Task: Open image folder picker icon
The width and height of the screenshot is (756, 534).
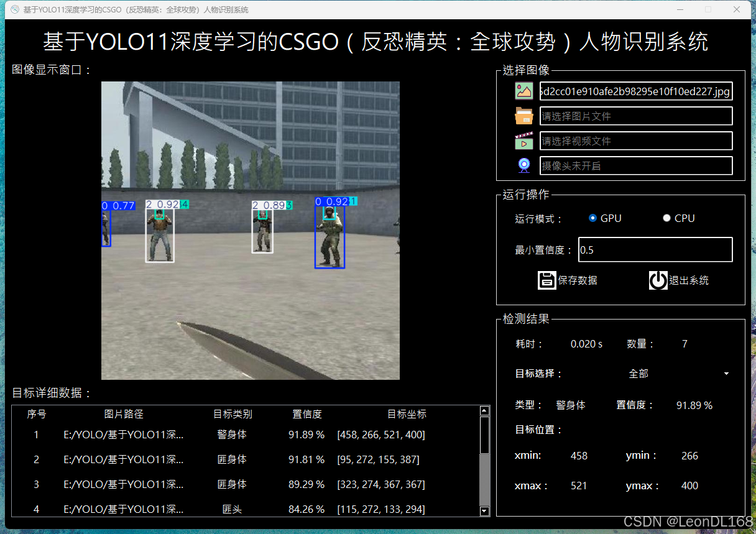Action: tap(524, 116)
